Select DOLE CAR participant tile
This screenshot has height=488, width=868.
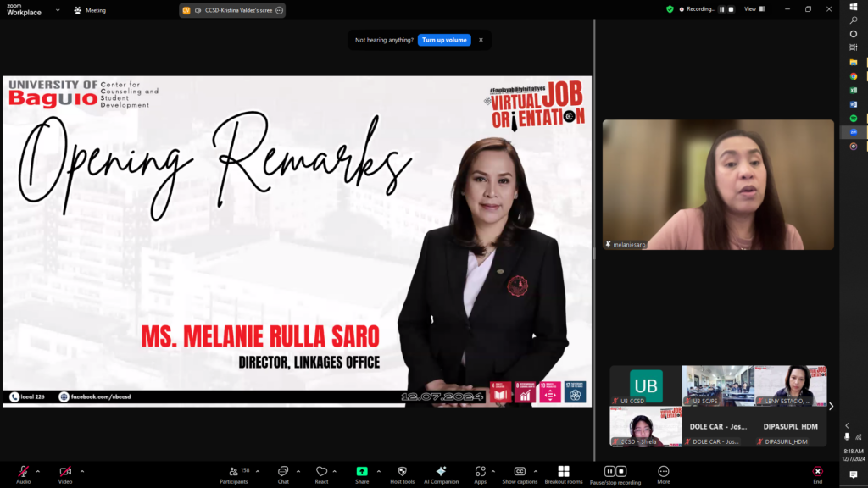[718, 427]
